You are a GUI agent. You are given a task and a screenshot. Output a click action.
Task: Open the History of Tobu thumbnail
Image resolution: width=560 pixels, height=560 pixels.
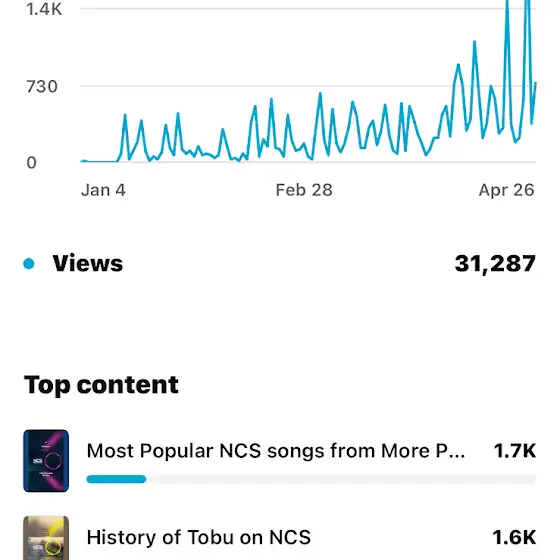(x=46, y=538)
